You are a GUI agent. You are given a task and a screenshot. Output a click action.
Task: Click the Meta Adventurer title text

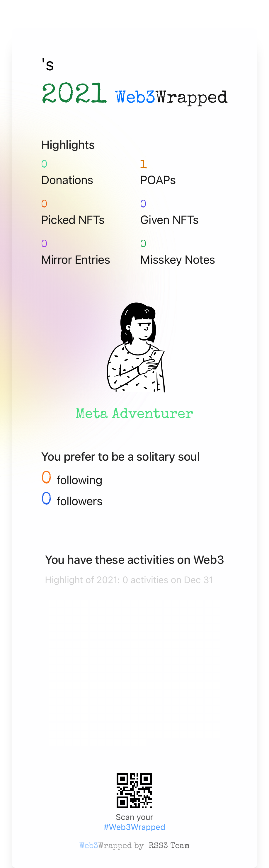tap(134, 413)
